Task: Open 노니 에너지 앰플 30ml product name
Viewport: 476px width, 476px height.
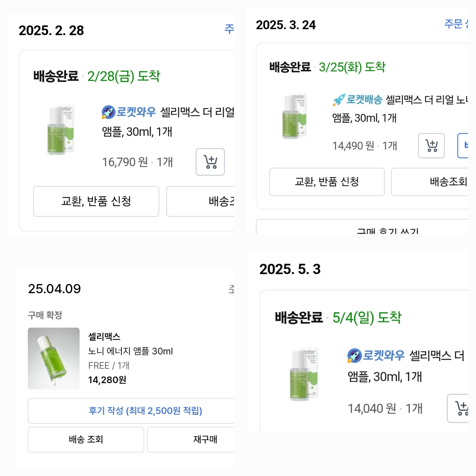Action: (130, 351)
